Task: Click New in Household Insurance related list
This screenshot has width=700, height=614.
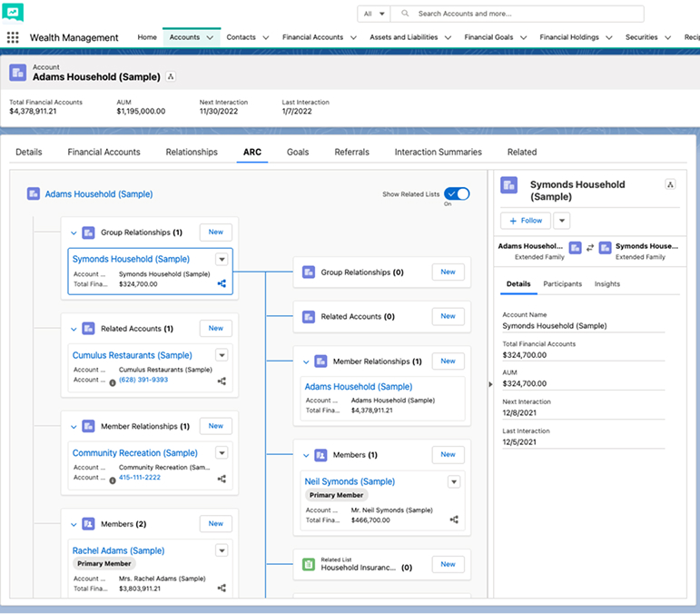Action: pyautogui.click(x=448, y=564)
